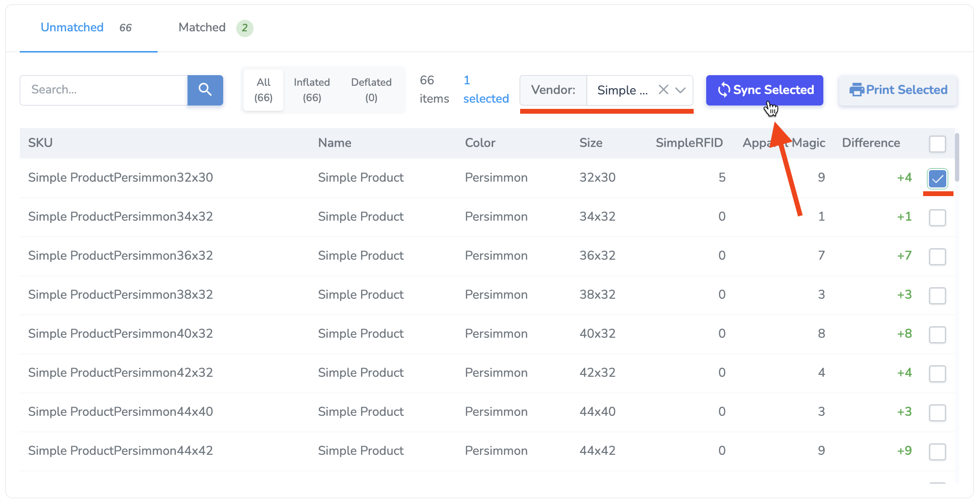
Task: Filter by Inflated (66) items
Action: [x=312, y=90]
